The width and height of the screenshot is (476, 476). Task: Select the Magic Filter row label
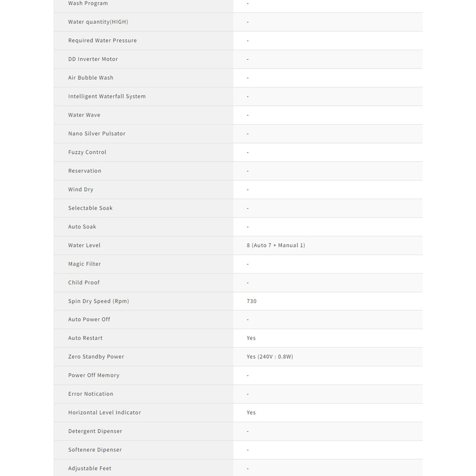[x=84, y=264]
